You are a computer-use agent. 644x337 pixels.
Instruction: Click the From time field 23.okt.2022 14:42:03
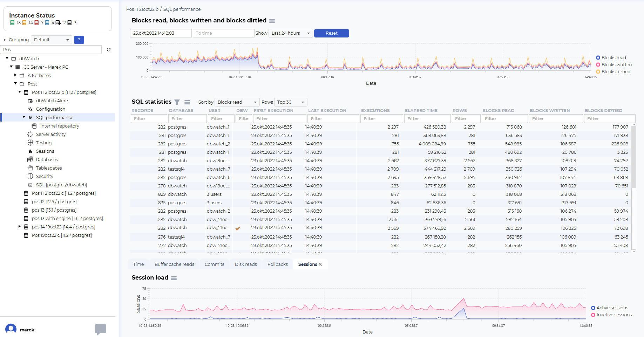coord(161,33)
